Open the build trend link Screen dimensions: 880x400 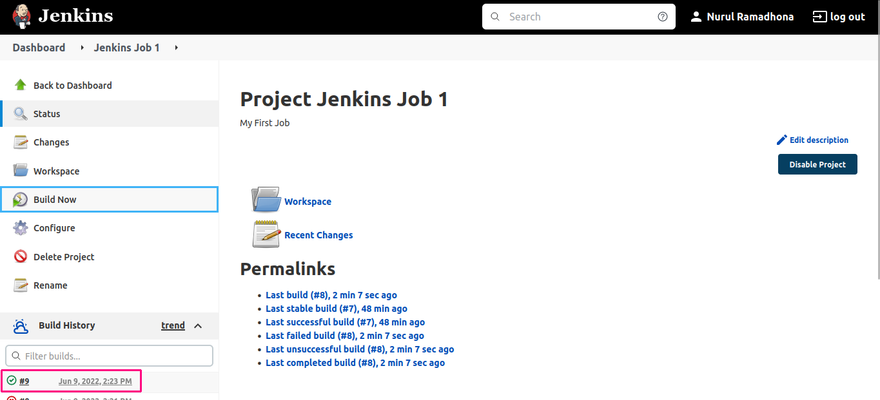(x=173, y=325)
